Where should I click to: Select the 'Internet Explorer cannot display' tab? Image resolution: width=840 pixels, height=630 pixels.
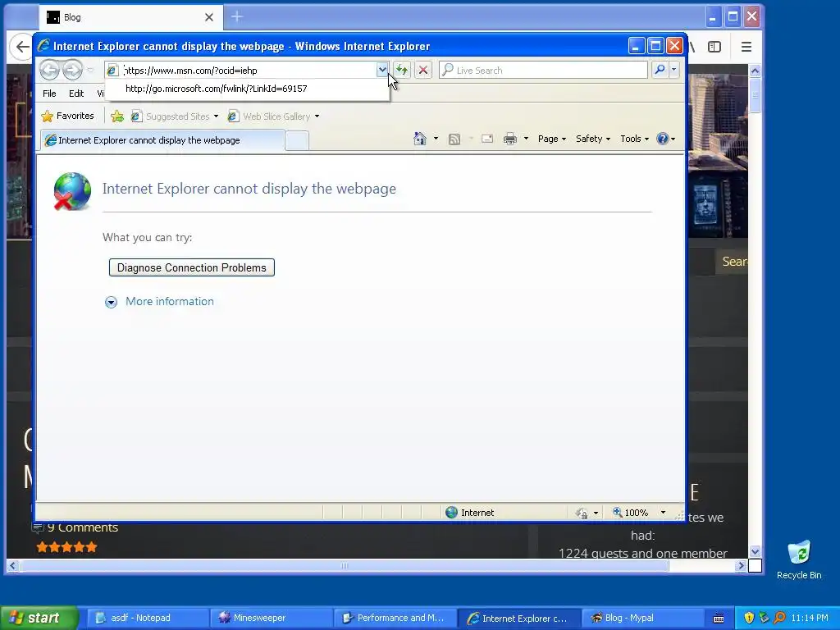[163, 140]
